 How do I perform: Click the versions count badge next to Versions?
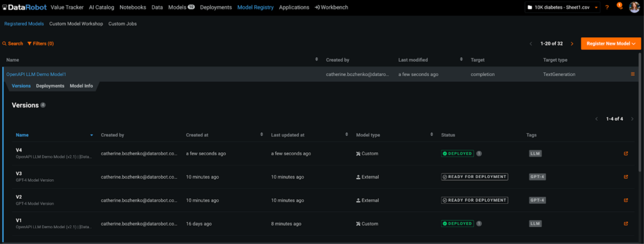(x=43, y=105)
